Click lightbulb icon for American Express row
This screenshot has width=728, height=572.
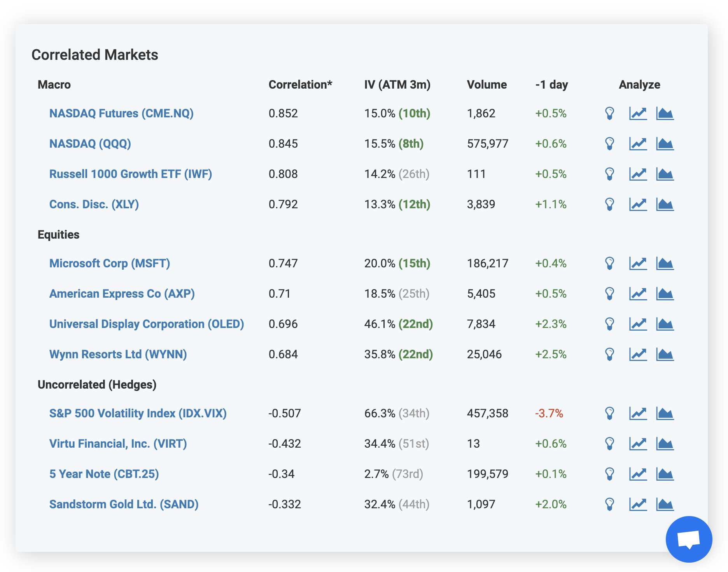tap(610, 294)
